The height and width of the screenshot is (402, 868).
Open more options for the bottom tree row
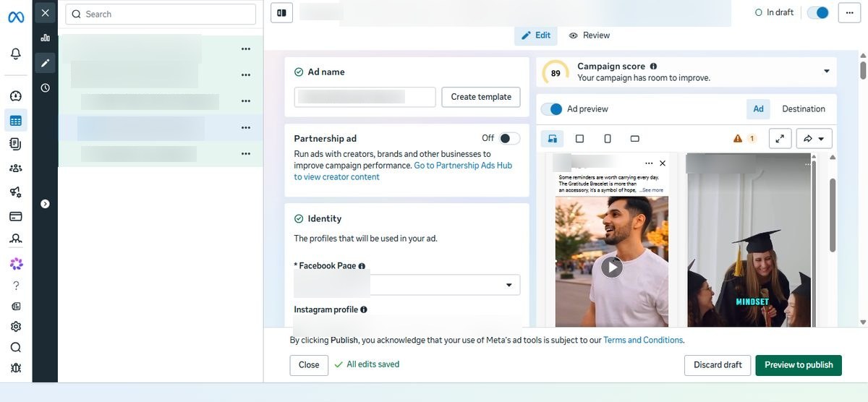(x=246, y=153)
